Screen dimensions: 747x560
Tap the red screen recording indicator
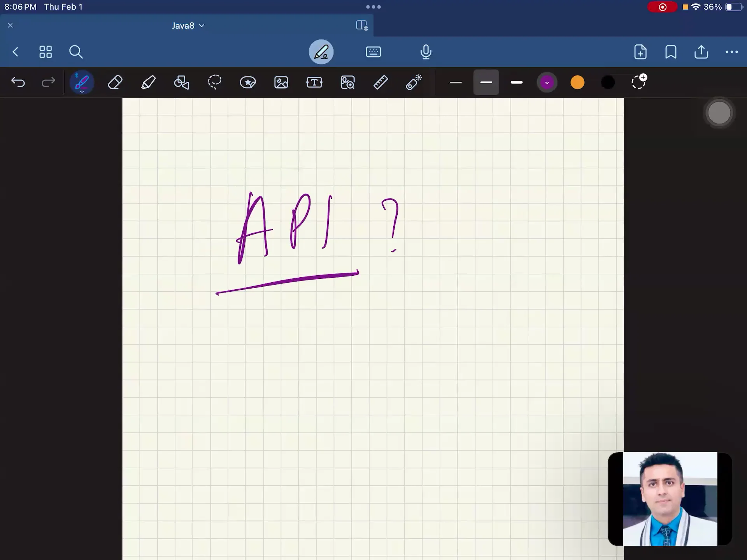tap(663, 7)
